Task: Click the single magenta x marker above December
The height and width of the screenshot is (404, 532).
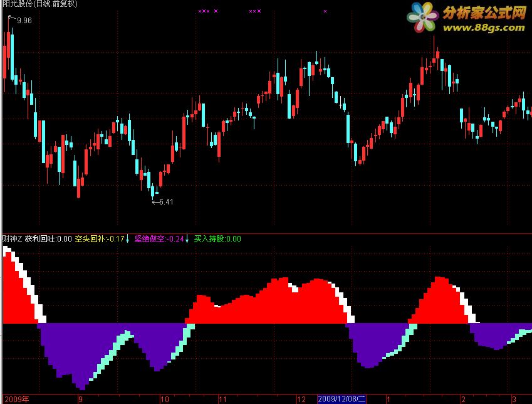Action: click(325, 11)
